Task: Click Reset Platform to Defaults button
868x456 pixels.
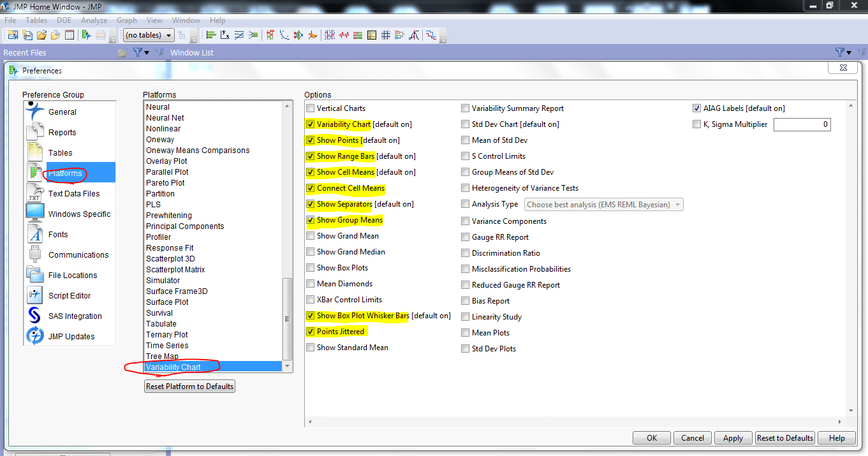Action: [190, 386]
